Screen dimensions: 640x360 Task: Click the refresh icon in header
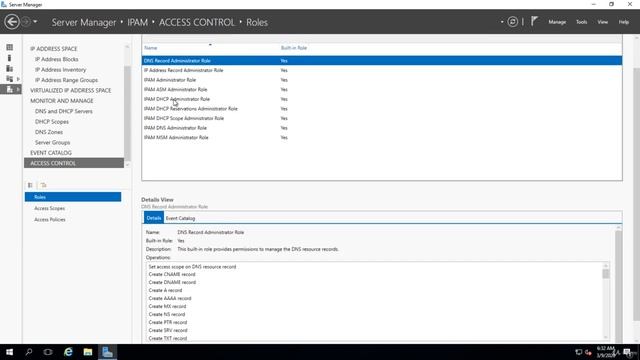point(513,22)
